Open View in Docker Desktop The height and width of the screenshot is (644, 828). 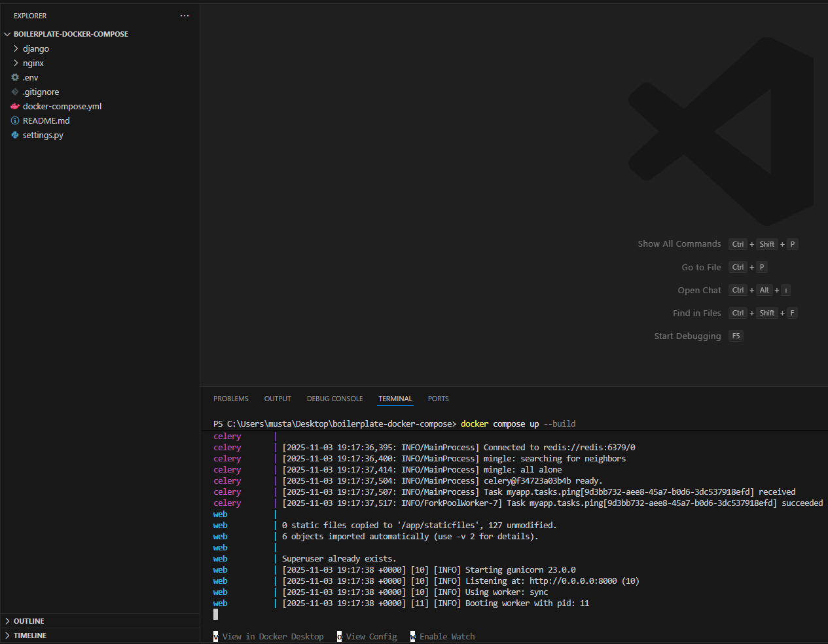point(272,636)
